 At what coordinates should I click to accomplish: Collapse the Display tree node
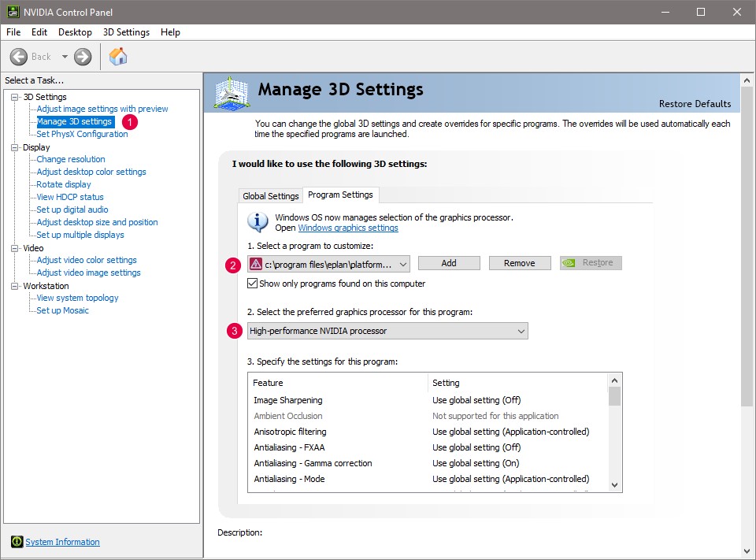tap(16, 147)
